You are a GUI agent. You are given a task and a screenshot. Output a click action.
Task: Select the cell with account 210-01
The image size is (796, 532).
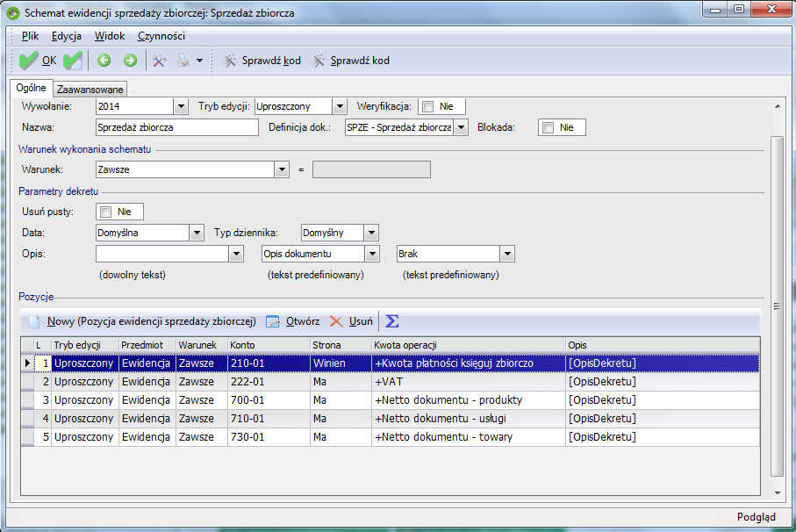269,363
